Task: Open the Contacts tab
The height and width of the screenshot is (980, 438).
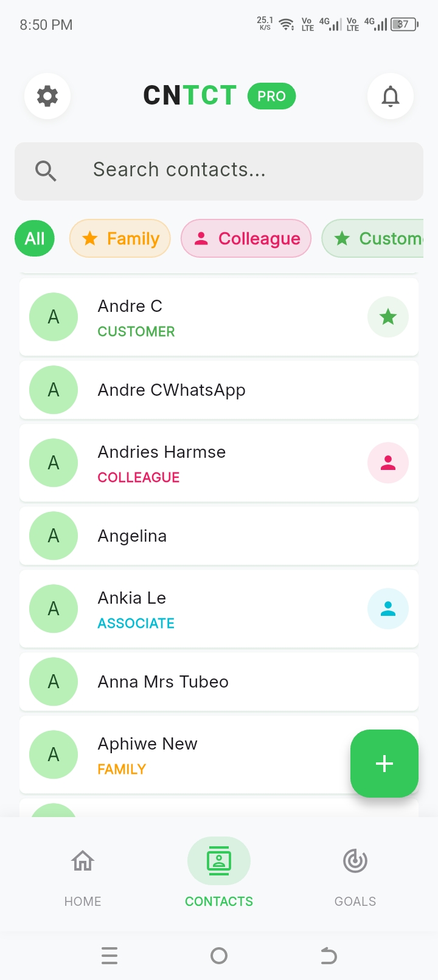Action: pos(219,873)
